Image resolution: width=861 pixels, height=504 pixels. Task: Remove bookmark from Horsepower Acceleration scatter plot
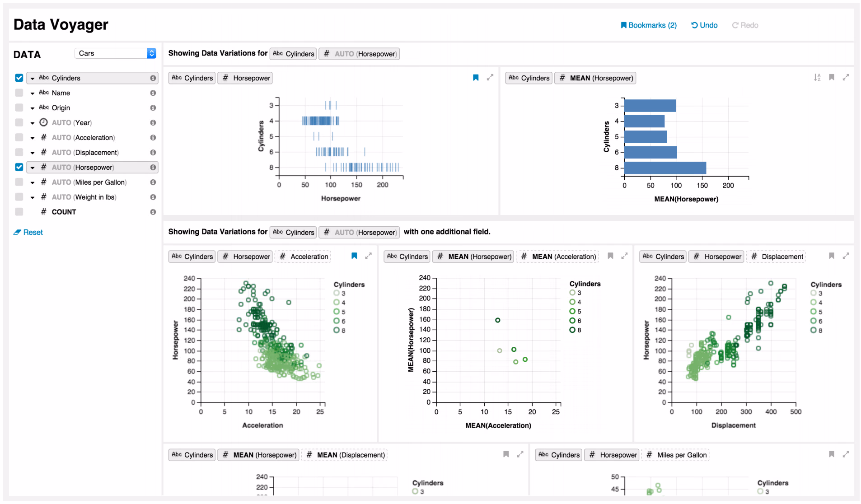[354, 256]
